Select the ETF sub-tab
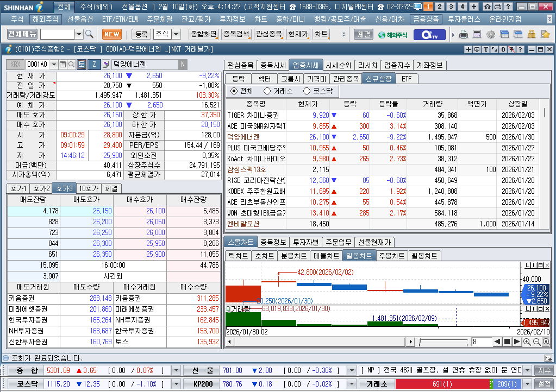This screenshot has height=392, width=556. click(x=407, y=79)
